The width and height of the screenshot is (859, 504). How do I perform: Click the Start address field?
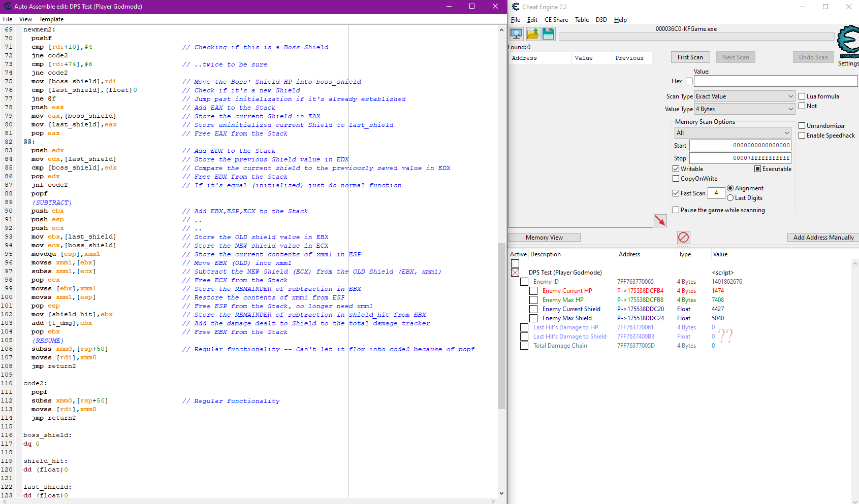(x=740, y=146)
